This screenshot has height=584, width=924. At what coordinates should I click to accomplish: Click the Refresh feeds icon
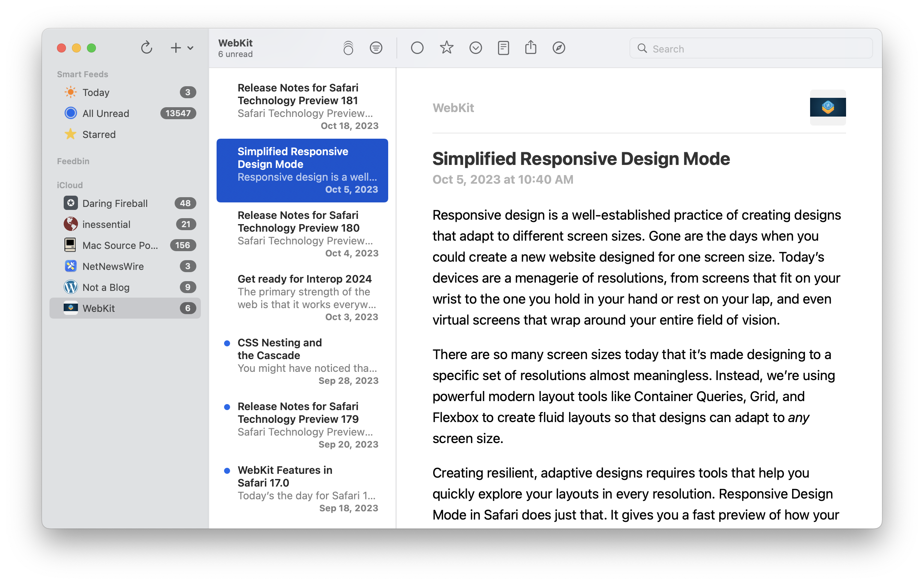(146, 48)
